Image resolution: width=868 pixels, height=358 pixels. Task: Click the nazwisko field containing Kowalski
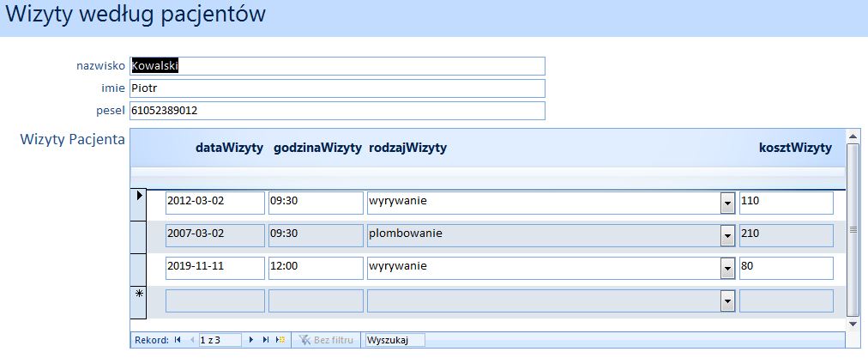pyautogui.click(x=338, y=66)
